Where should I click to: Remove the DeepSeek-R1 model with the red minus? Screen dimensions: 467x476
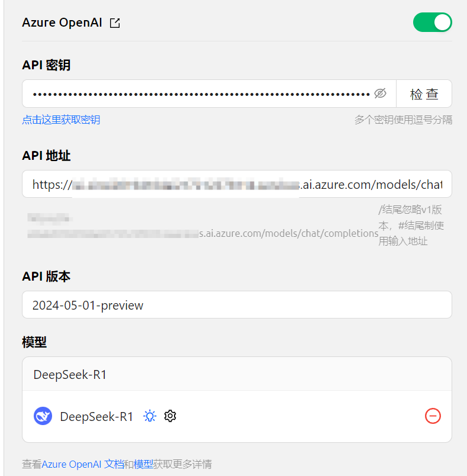point(433,416)
